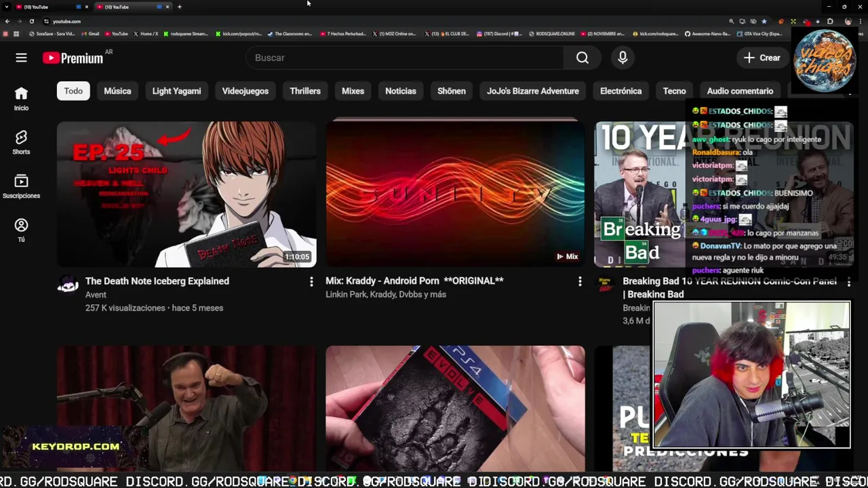Open the Death Note Iceberg video thumbnail
Screen dimensions: 868x488
point(186,195)
